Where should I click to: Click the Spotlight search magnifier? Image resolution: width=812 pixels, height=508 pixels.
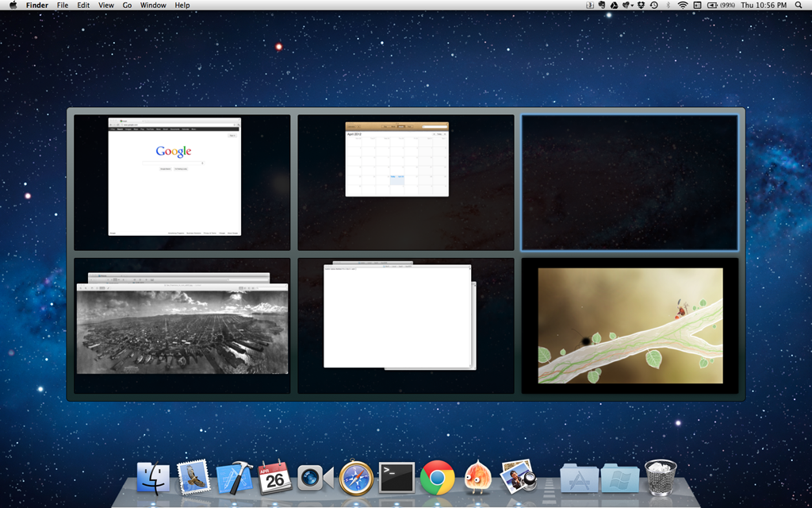[x=799, y=6]
